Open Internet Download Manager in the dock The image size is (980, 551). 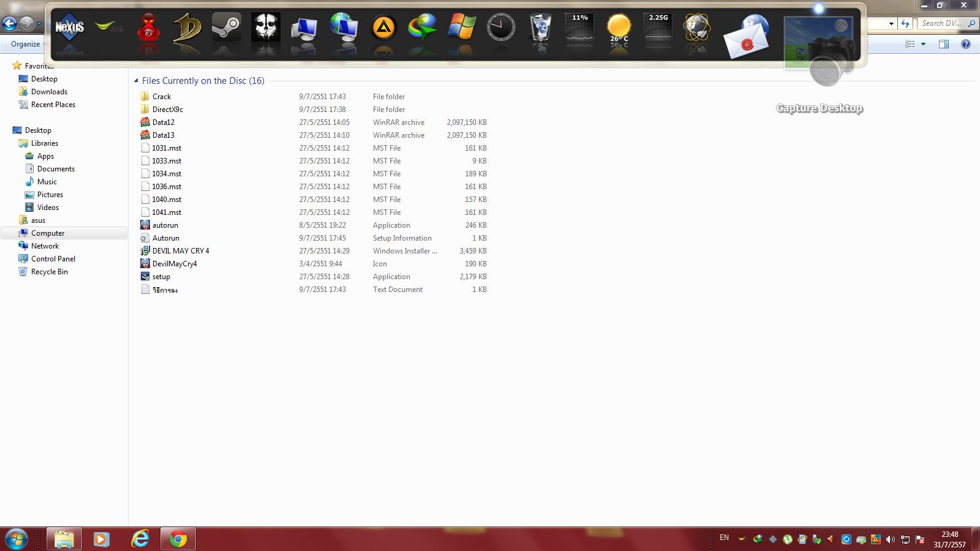tap(423, 28)
